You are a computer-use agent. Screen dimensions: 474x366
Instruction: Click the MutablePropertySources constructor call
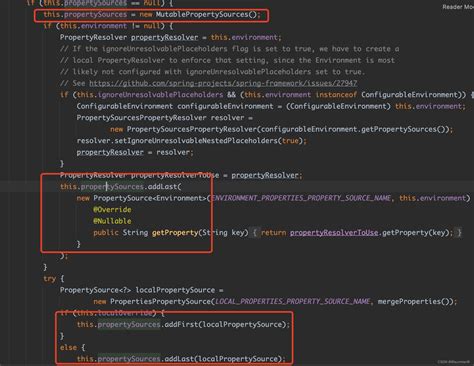coord(206,15)
